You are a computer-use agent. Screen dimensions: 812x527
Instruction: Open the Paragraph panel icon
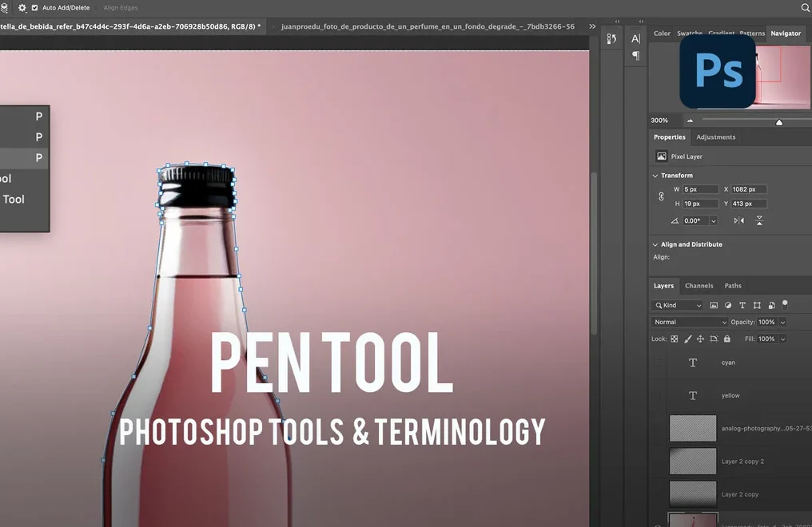click(x=636, y=56)
